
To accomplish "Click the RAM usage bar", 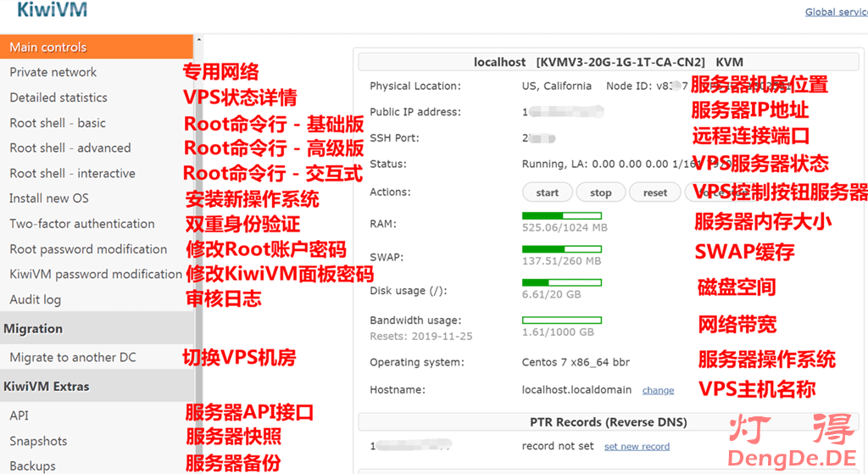I will pyautogui.click(x=562, y=215).
